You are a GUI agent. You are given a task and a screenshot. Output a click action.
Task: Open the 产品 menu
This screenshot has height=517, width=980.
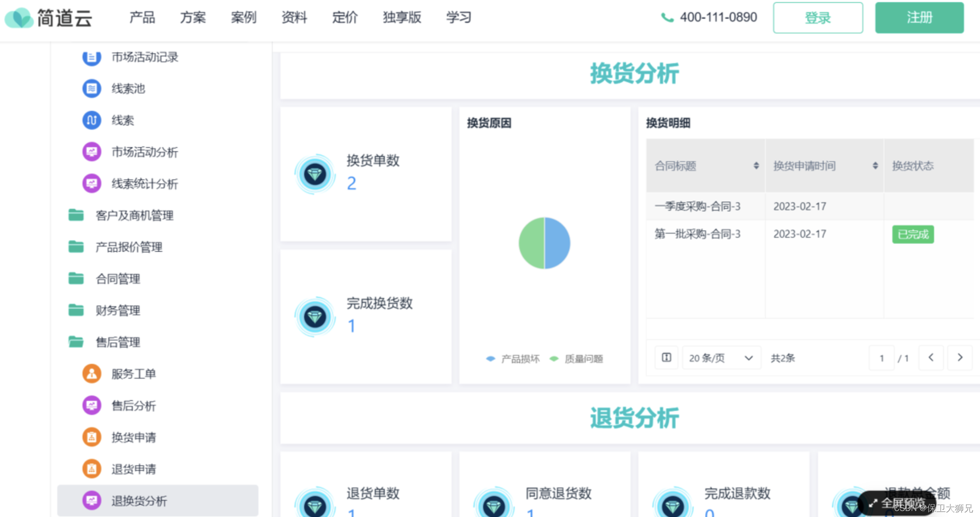click(x=142, y=18)
